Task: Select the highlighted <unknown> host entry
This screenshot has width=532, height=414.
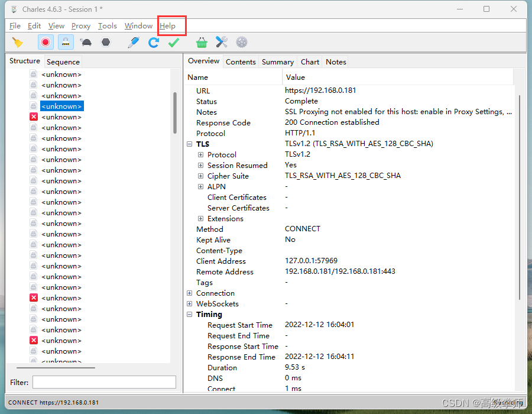Action: click(61, 106)
